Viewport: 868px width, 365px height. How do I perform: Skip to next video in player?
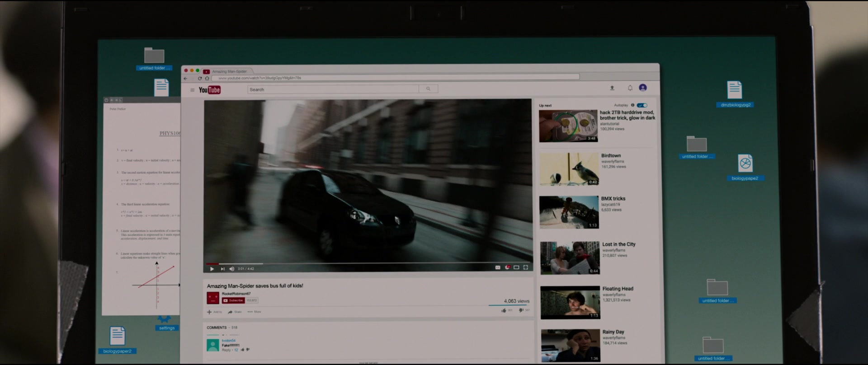click(222, 269)
